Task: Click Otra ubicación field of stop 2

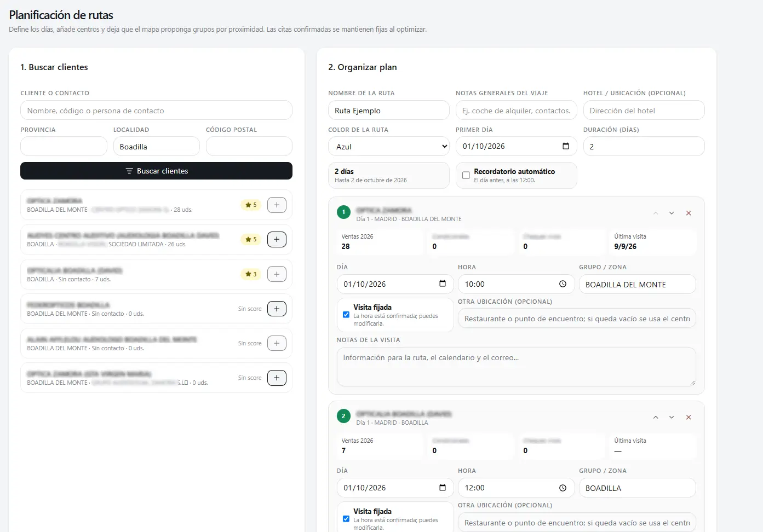Action: 577,523
